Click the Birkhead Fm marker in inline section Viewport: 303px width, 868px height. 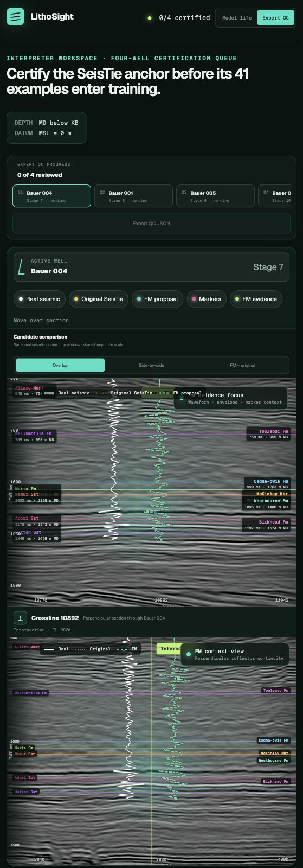[x=266, y=525]
